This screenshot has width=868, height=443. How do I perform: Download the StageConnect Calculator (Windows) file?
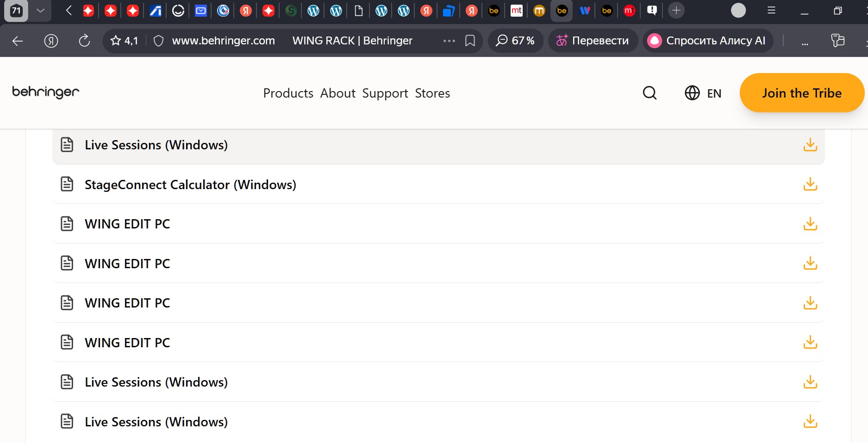pos(810,184)
